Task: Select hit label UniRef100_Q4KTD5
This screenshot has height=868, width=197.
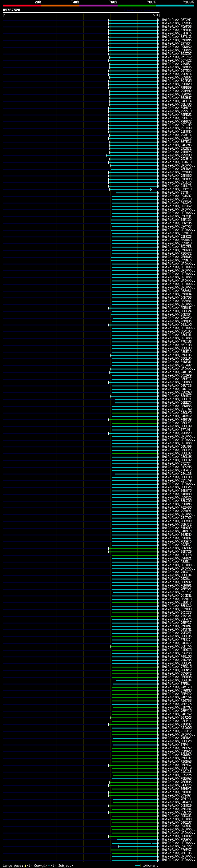Action: click(177, 372)
